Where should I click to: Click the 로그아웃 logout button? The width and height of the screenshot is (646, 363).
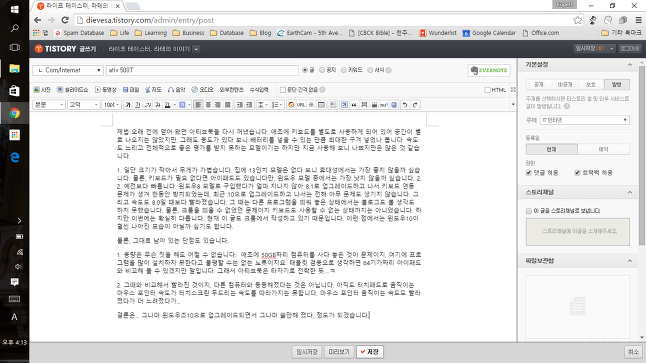pyautogui.click(x=630, y=49)
